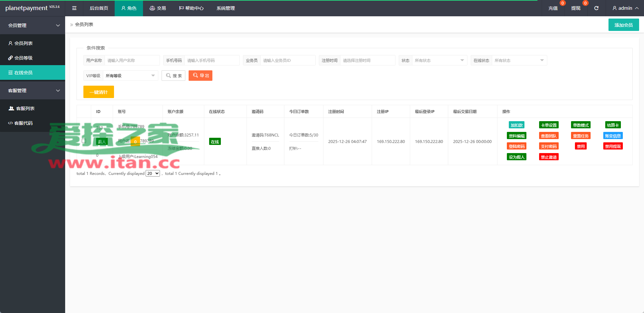The width and height of the screenshot is (644, 313).
Task: Click the refresh icon in top bar
Action: click(x=596, y=8)
